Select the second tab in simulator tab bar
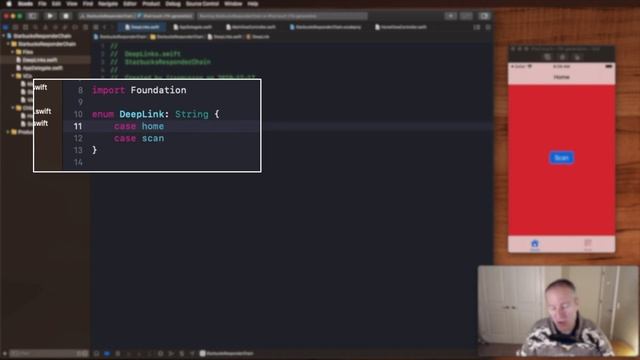Viewport: 640px width, 360px height. [x=588, y=244]
